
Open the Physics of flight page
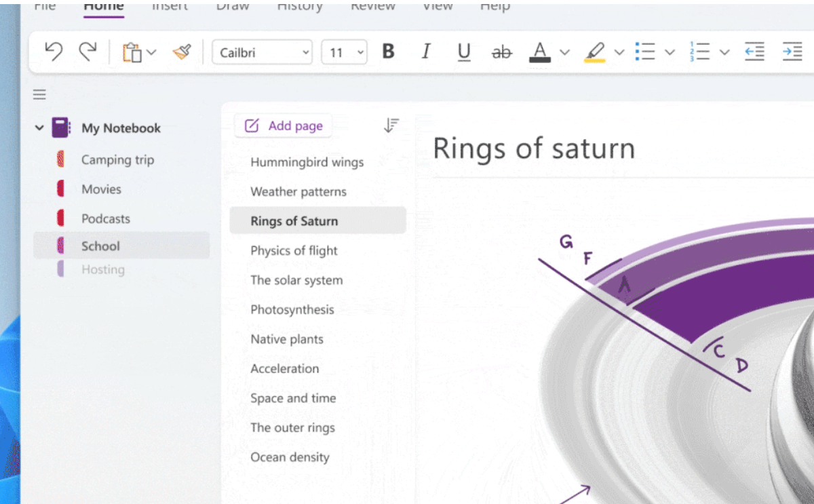294,250
